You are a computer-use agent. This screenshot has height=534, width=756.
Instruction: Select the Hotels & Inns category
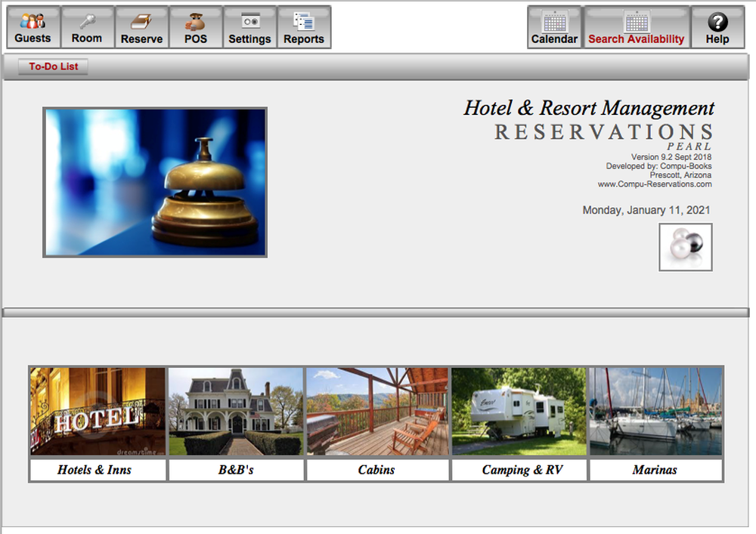click(x=96, y=470)
